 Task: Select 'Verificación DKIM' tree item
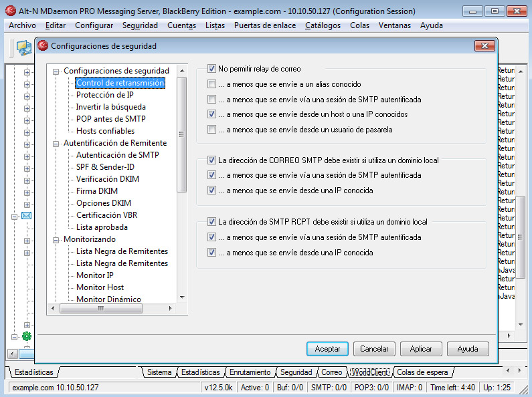[108, 179]
